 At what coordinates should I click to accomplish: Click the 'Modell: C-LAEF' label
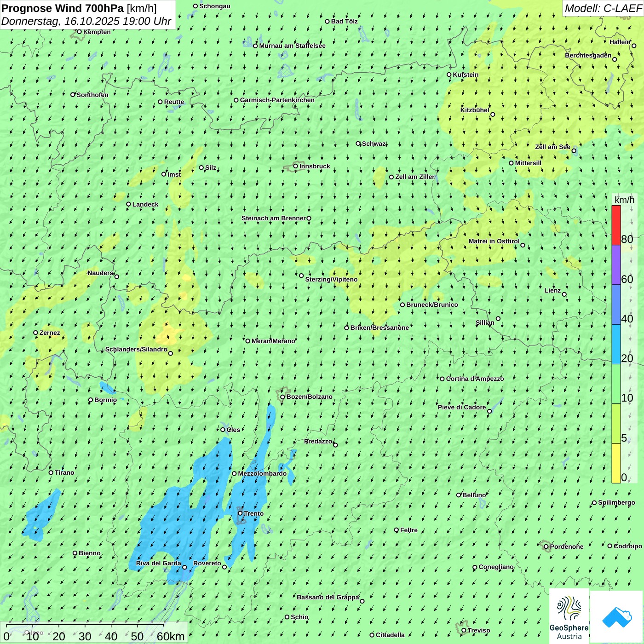pos(603,8)
